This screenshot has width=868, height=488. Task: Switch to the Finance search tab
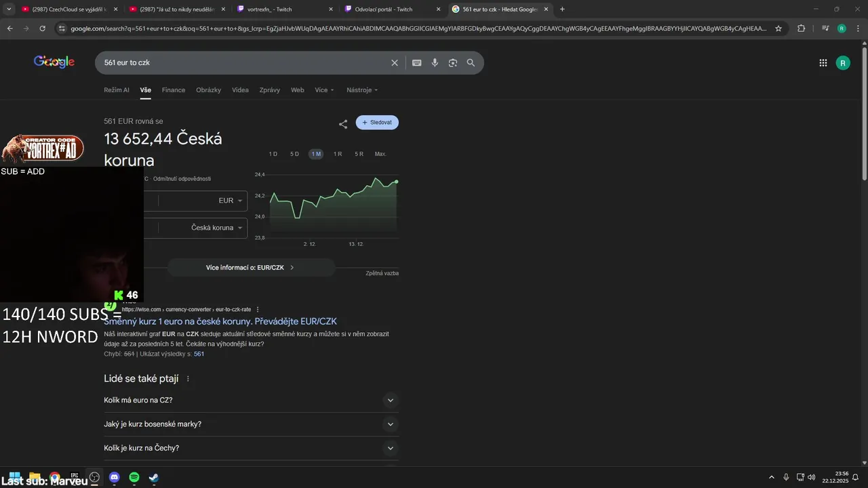[x=174, y=90]
